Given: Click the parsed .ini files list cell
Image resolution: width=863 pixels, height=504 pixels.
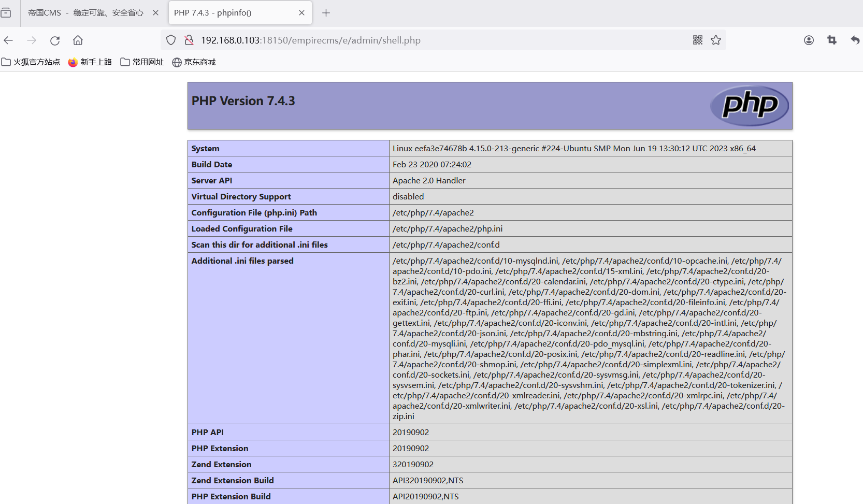Looking at the screenshot, I should 591,338.
